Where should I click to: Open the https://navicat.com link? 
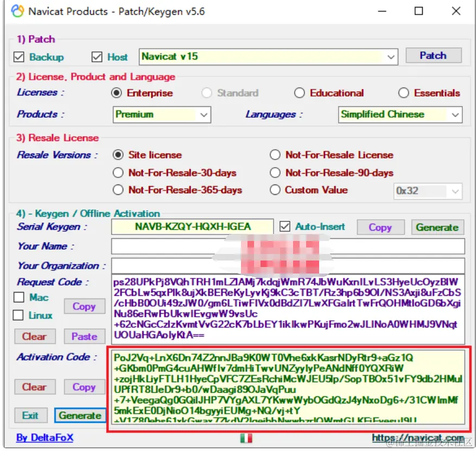pos(418,437)
